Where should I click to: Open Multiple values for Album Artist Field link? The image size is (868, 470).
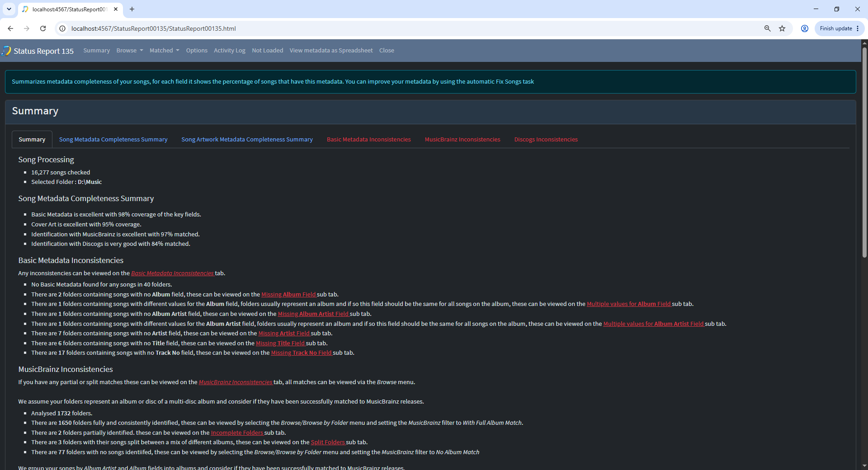pyautogui.click(x=653, y=324)
